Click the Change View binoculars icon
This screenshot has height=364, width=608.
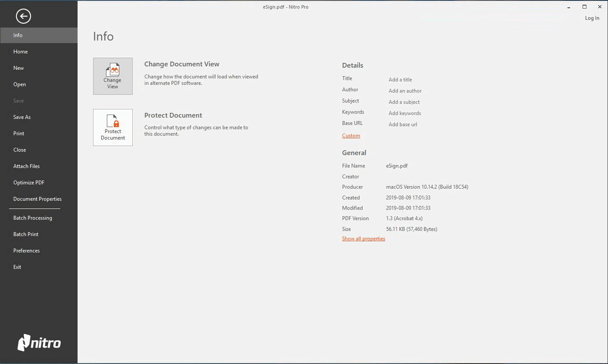tap(112, 70)
